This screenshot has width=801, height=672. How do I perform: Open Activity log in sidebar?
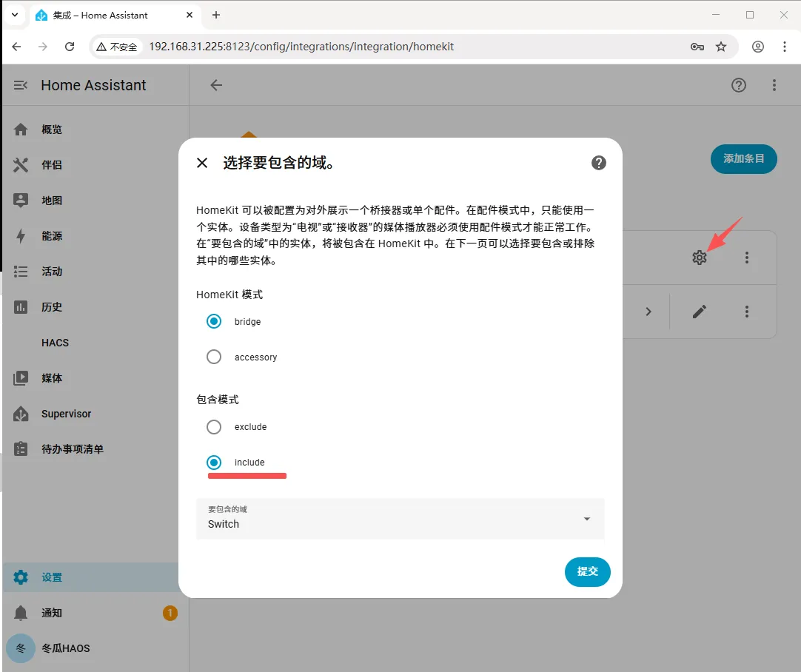(95, 271)
